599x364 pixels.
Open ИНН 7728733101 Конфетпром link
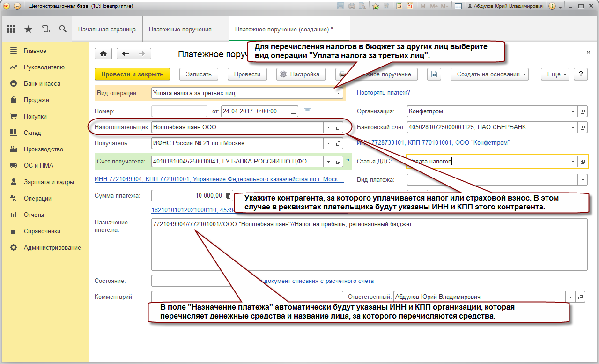[434, 142]
